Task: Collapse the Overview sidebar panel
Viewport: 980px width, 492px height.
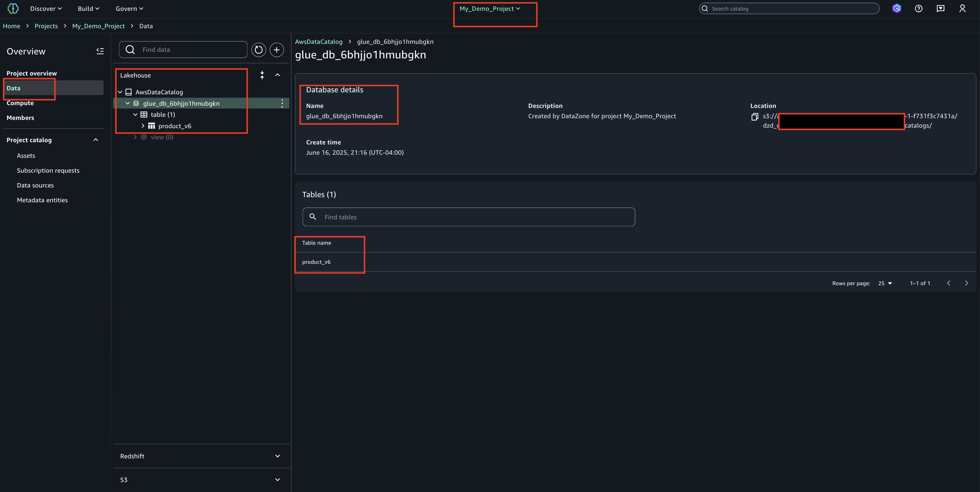Action: point(100,51)
